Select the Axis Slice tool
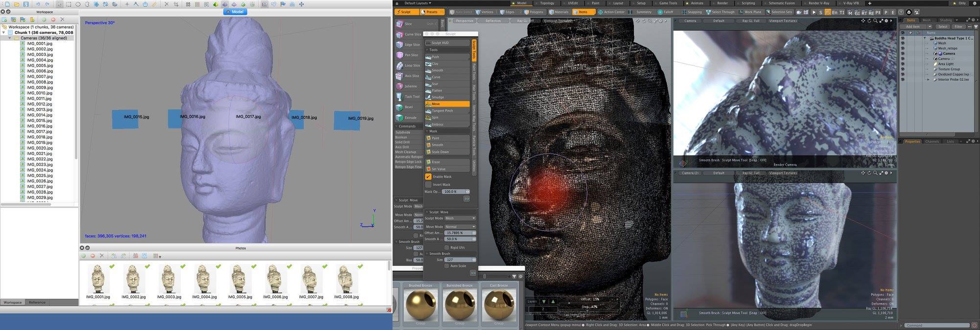980x330 pixels. tap(409, 76)
